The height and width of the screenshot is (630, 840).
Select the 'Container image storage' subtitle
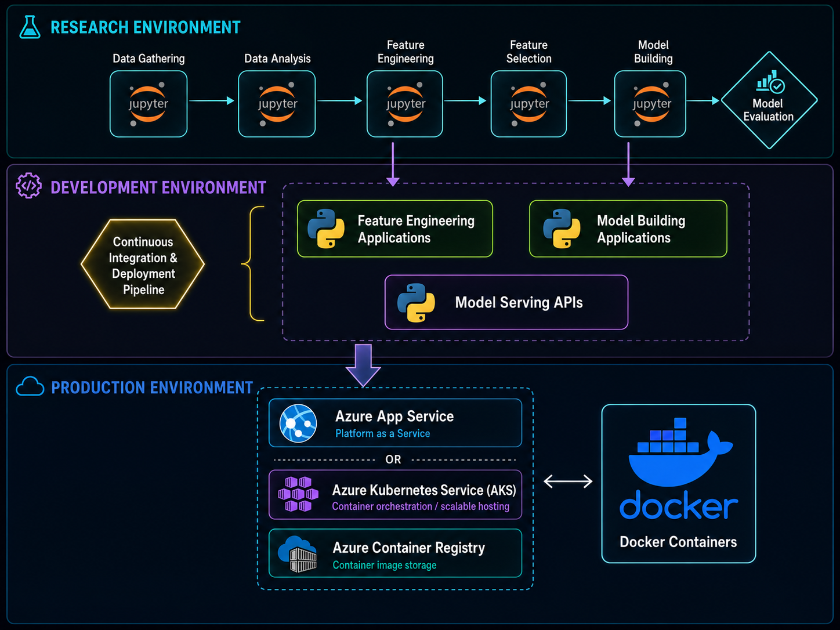385,565
